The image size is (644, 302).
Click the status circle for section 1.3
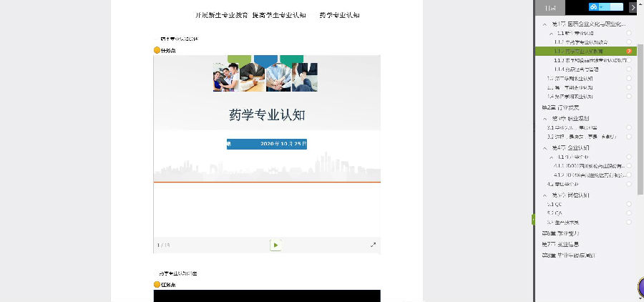click(629, 87)
